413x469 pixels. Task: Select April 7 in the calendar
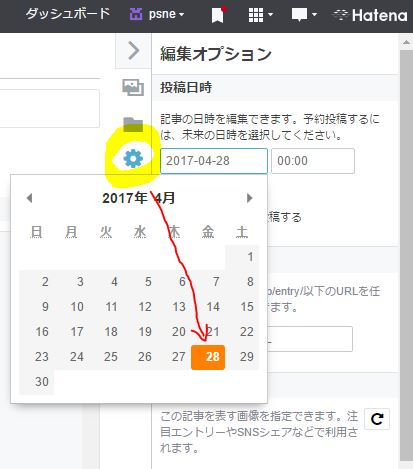coord(208,282)
